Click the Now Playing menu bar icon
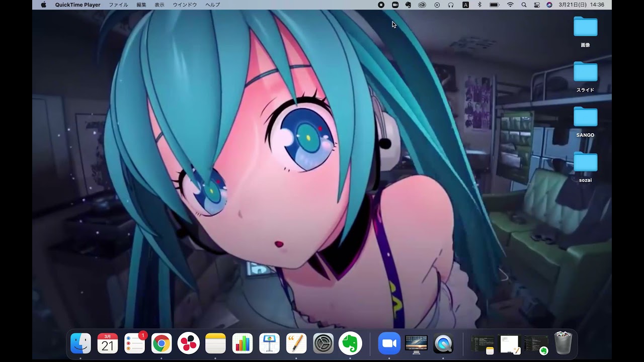The height and width of the screenshot is (362, 644). 437,5
